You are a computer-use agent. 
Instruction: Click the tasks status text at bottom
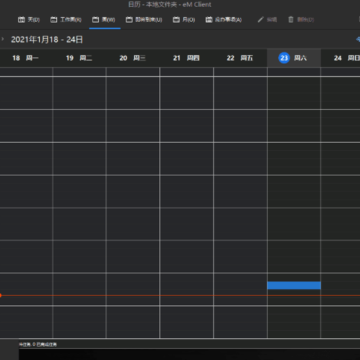point(38,344)
